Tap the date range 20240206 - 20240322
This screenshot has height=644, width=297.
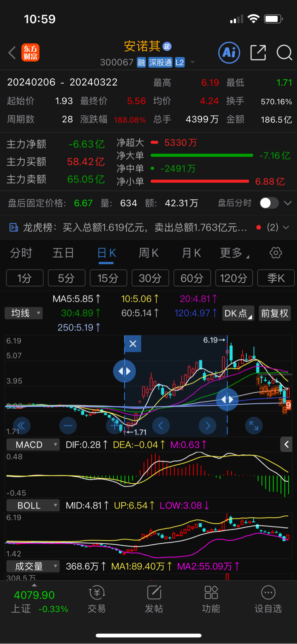[x=62, y=82]
